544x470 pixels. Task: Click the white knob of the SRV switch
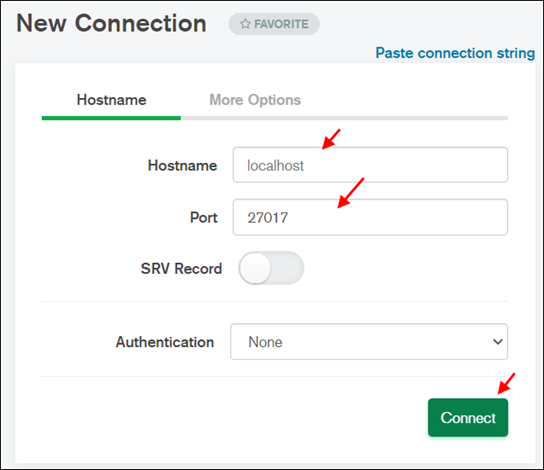tap(255, 268)
